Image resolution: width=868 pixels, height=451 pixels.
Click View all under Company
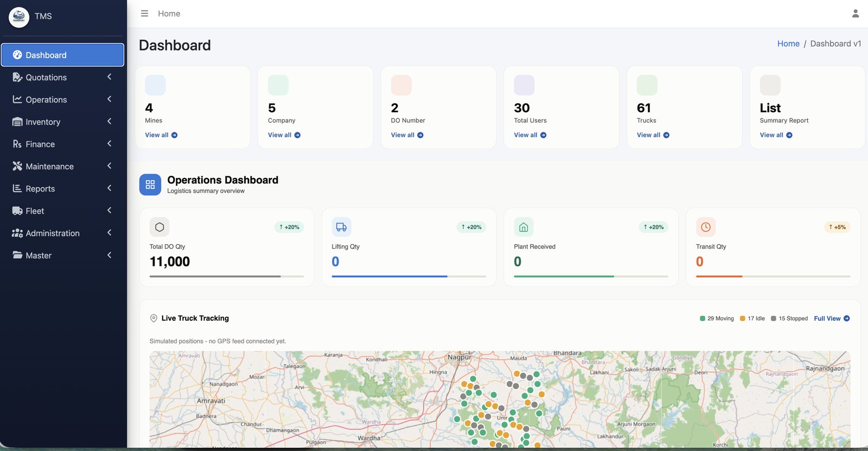click(284, 135)
